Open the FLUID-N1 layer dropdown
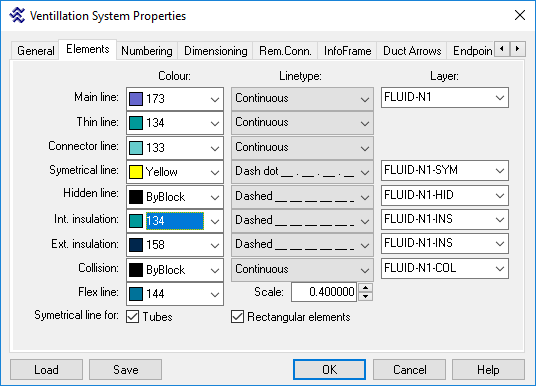 point(444,97)
